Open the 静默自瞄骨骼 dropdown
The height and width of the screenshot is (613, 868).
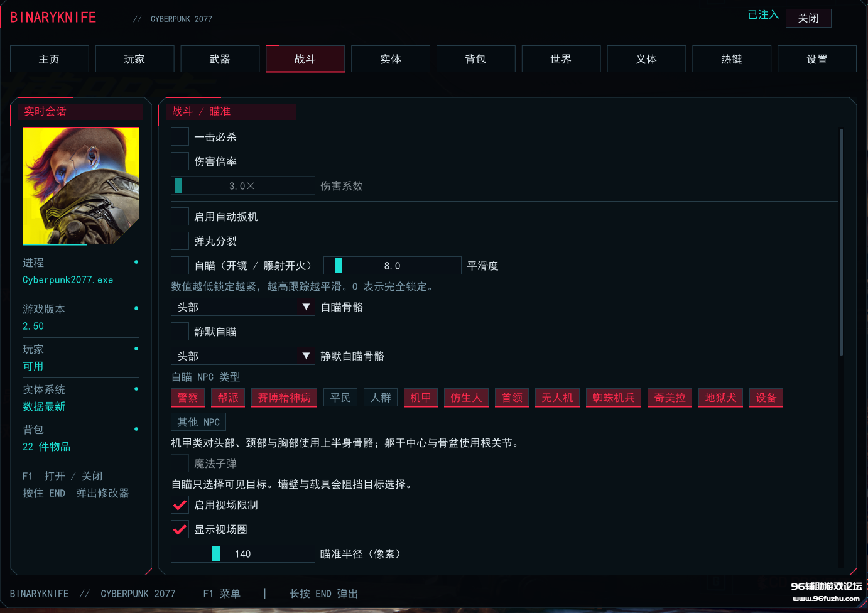(x=242, y=356)
